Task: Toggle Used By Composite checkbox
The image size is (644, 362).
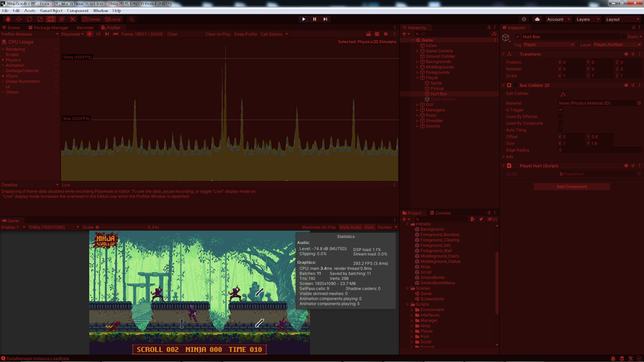Action: [560, 124]
